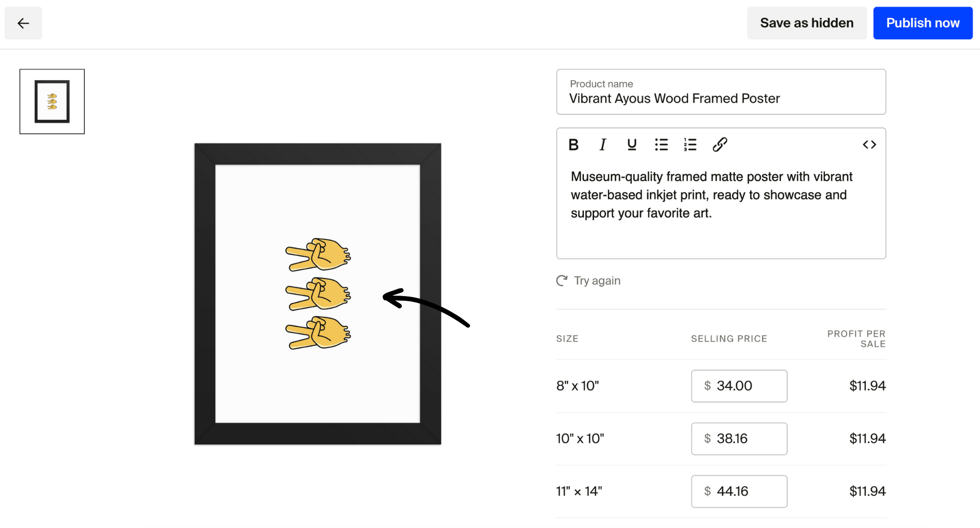The image size is (980, 528).
Task: Insert a numbered list in the description
Action: point(690,145)
